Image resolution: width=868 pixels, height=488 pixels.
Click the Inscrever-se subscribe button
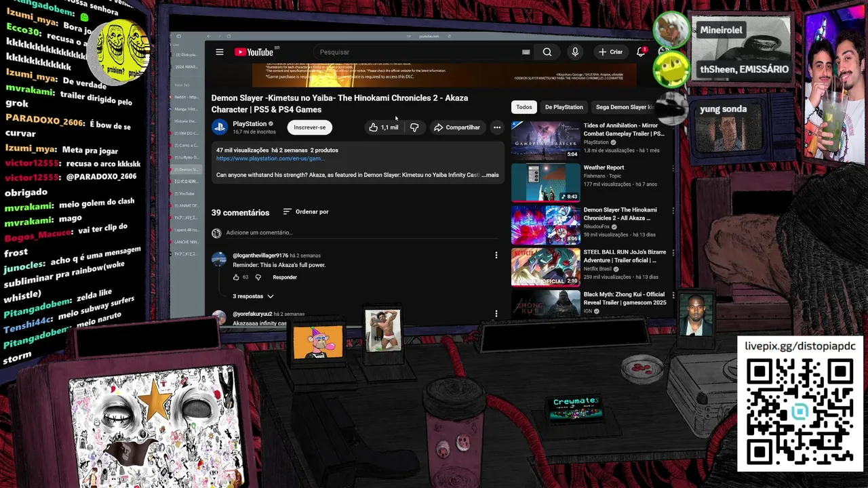pos(310,127)
